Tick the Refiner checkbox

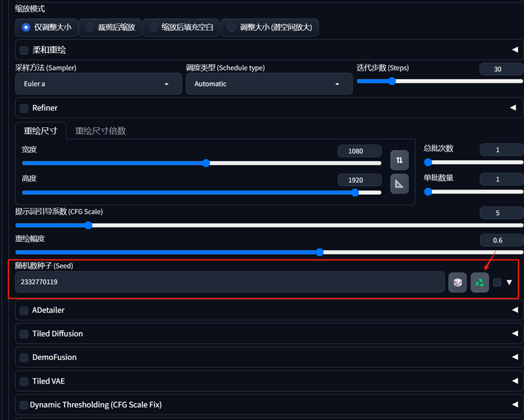tap(24, 108)
